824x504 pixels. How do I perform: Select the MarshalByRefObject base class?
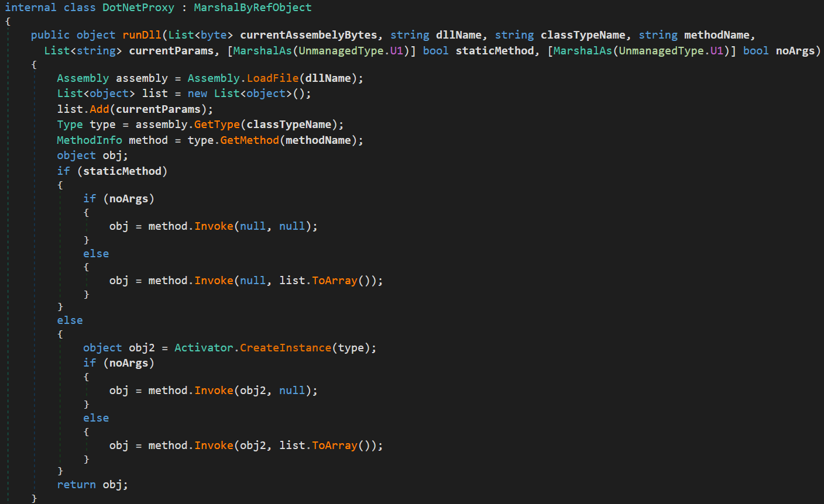tap(253, 8)
